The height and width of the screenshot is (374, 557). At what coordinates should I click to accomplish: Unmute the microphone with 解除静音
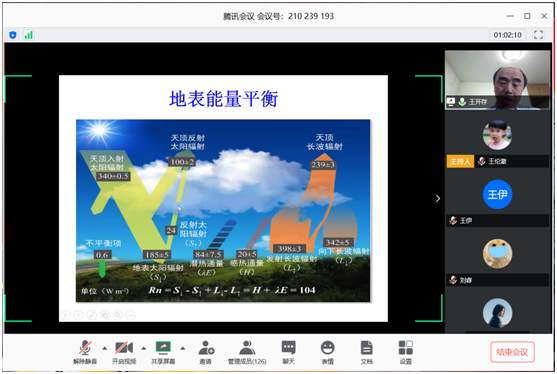(x=85, y=352)
